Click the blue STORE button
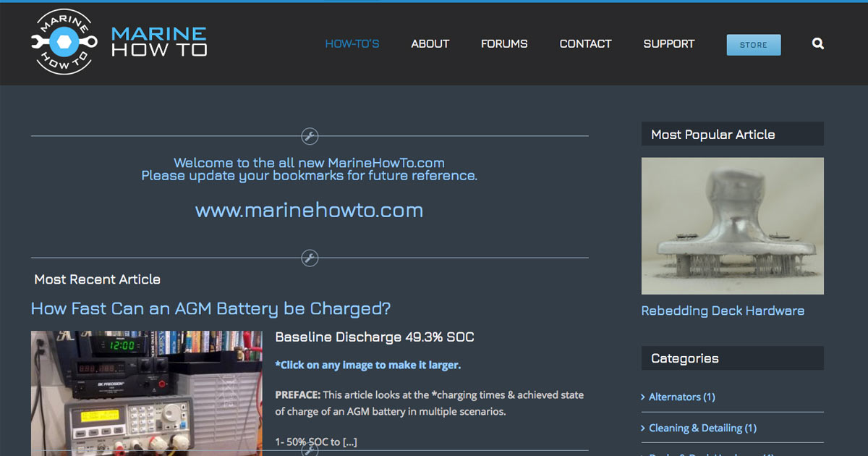This screenshot has width=868, height=456. coord(754,45)
